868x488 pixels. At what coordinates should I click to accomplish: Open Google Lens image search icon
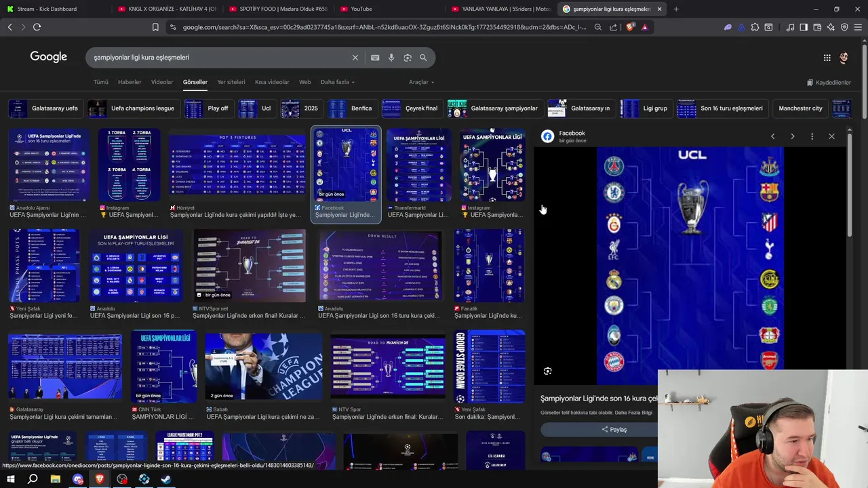pos(408,58)
